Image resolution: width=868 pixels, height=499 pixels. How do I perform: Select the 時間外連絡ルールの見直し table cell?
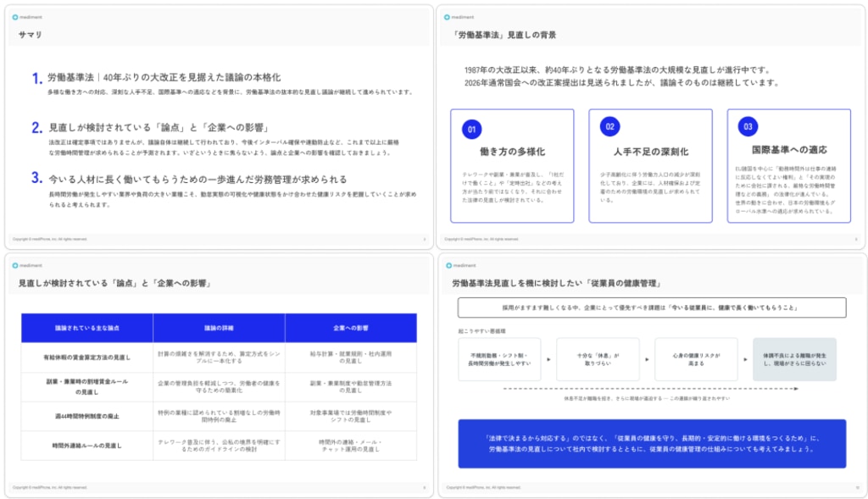click(x=87, y=446)
